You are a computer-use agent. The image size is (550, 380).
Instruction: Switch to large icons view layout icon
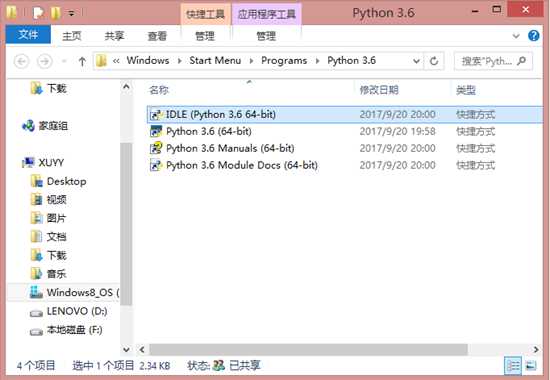pyautogui.click(x=531, y=366)
